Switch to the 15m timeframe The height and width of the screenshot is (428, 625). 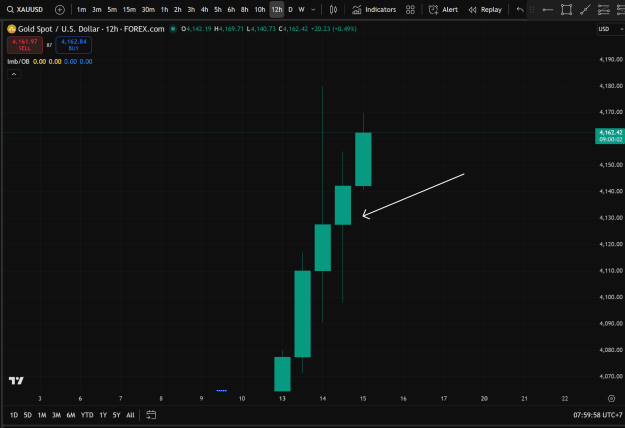pyautogui.click(x=129, y=10)
